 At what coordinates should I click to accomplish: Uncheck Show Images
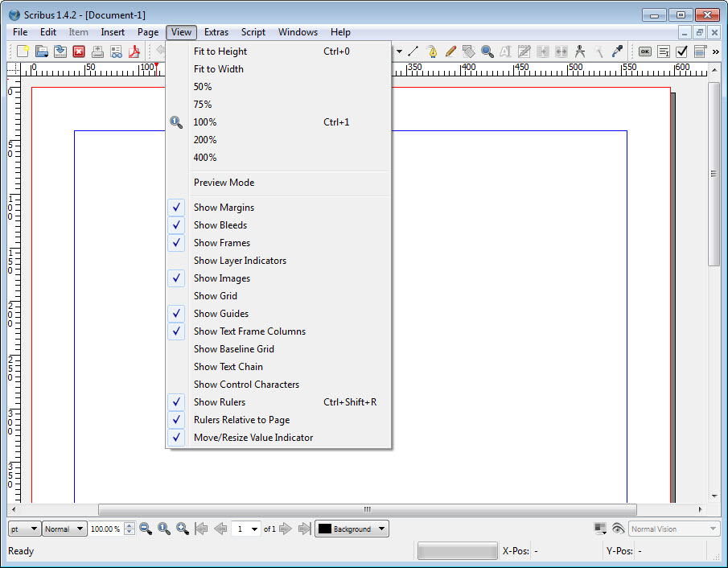coord(278,278)
